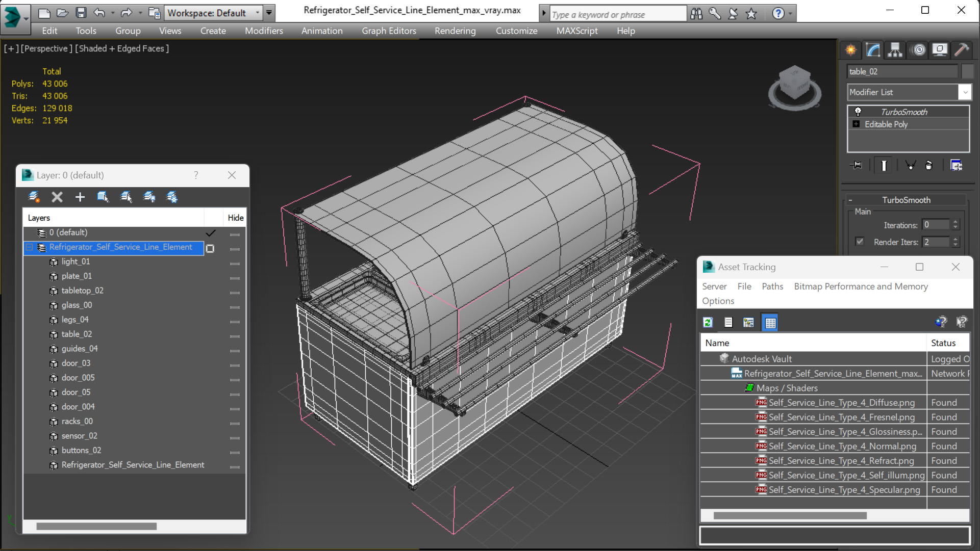The width and height of the screenshot is (980, 551).
Task: Toggle Show End Result icon
Action: 884,165
